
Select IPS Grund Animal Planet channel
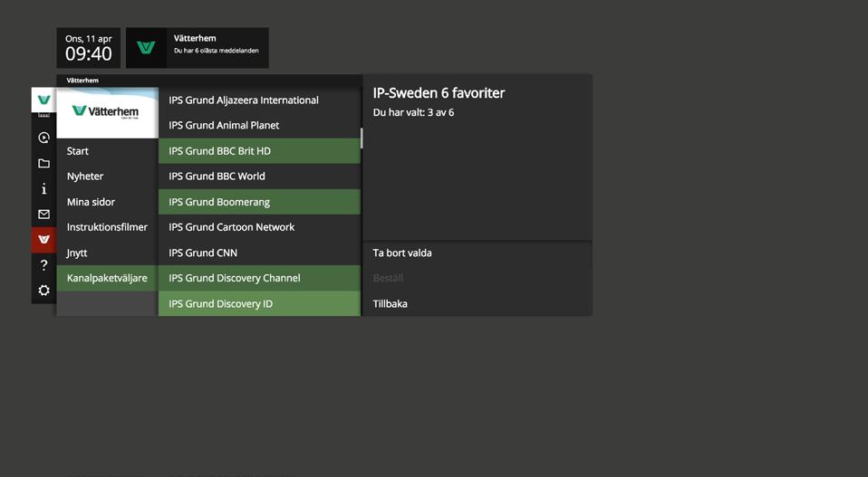tap(259, 126)
